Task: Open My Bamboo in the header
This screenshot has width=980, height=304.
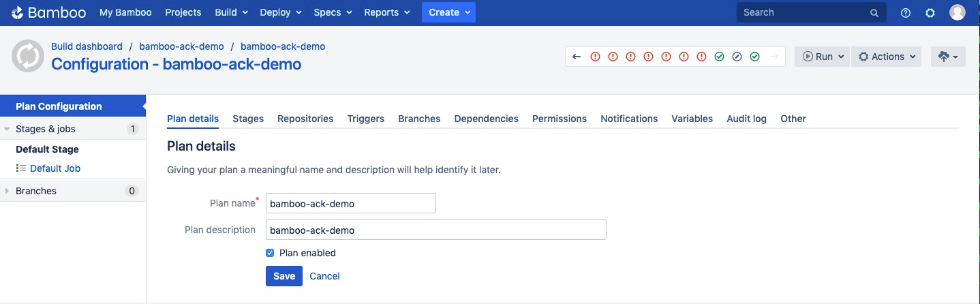Action: [x=125, y=12]
